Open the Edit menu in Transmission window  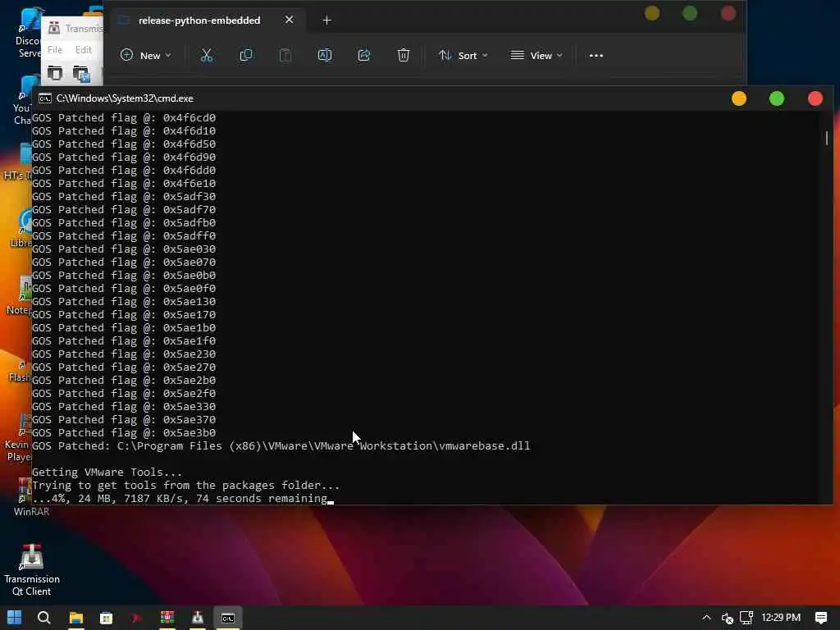tap(83, 50)
